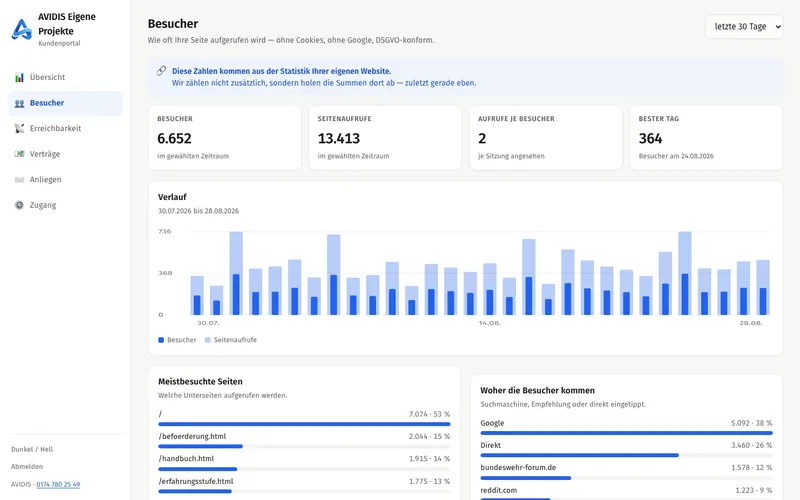The width and height of the screenshot is (800, 500).
Task: Open the Übersicht menu item
Action: [65, 78]
